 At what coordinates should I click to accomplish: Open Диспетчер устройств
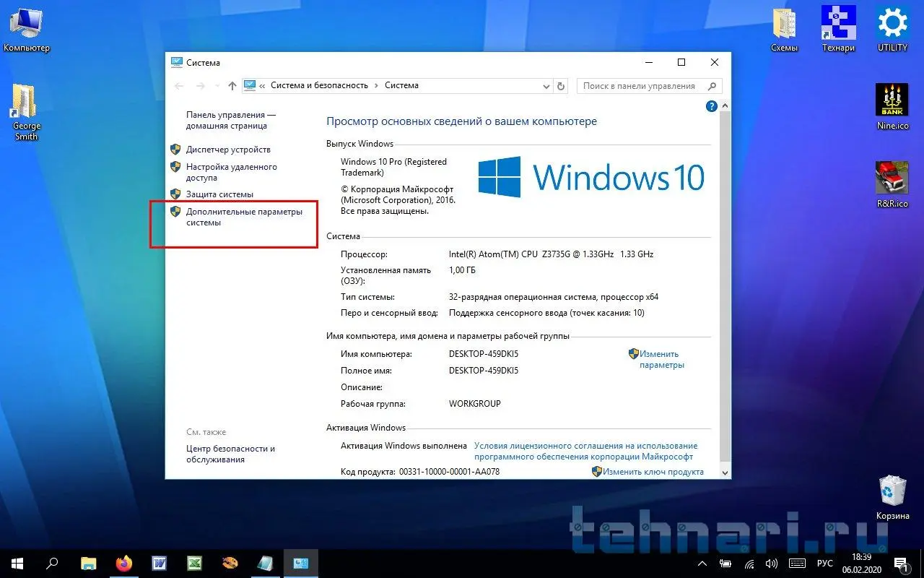tap(228, 150)
